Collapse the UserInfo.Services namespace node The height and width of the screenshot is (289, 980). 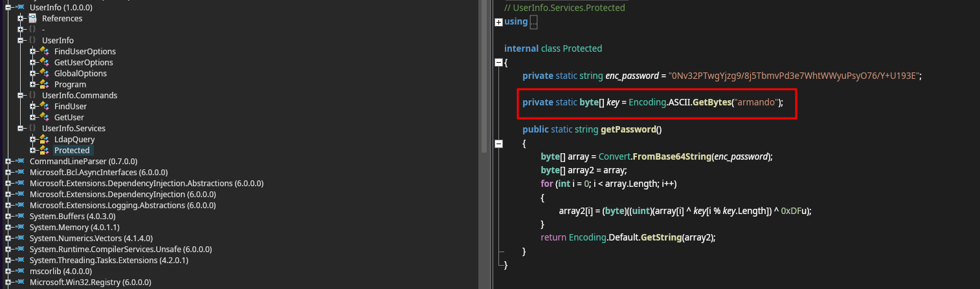pyautogui.click(x=21, y=128)
